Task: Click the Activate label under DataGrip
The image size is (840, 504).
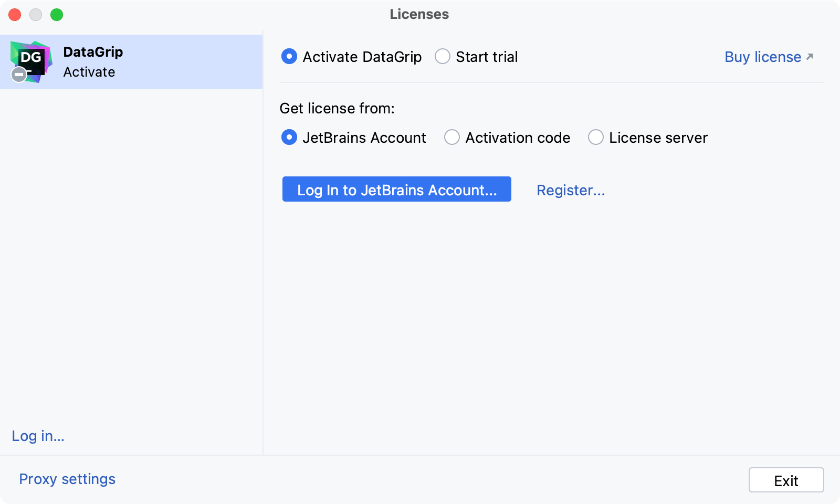Action: pyautogui.click(x=89, y=72)
